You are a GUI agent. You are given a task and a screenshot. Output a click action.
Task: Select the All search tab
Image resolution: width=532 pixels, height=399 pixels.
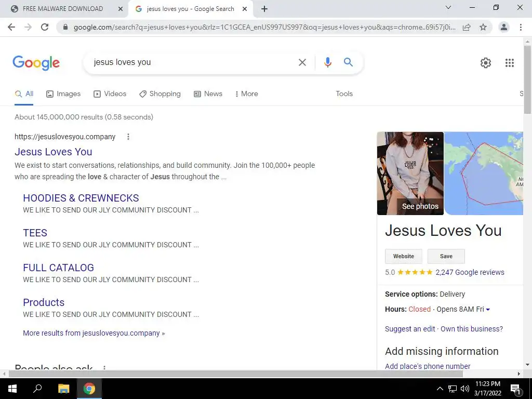pyautogui.click(x=24, y=94)
